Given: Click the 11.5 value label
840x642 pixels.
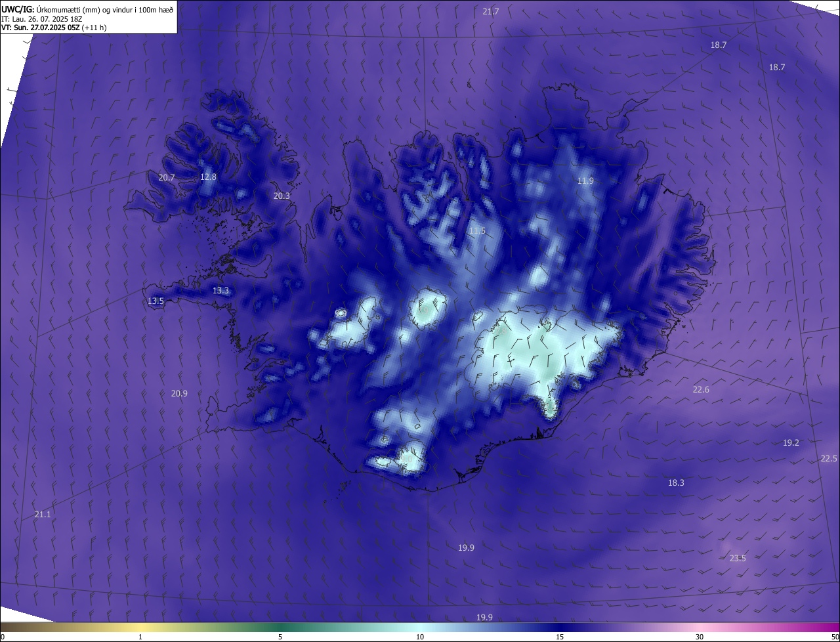Looking at the screenshot, I should [477, 231].
